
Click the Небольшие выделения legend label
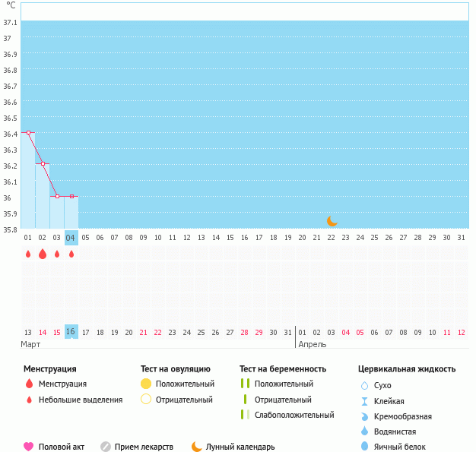[x=80, y=400]
